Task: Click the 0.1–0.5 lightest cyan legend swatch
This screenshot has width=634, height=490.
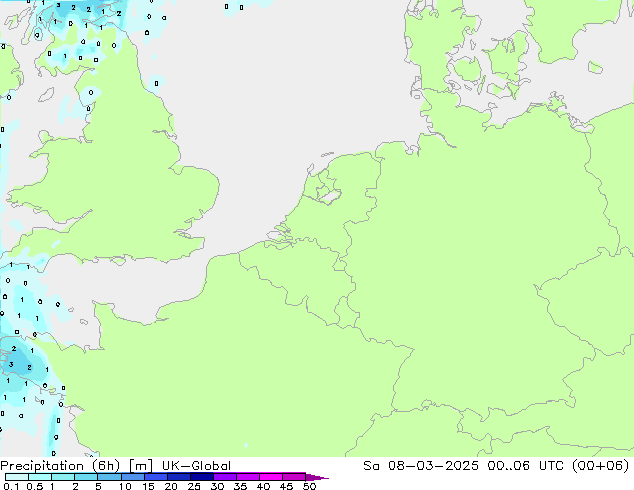Action: [x=17, y=477]
